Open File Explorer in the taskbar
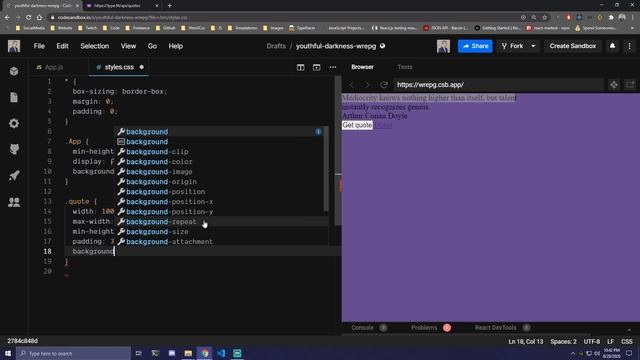The image size is (640, 360). pyautogui.click(x=188, y=353)
